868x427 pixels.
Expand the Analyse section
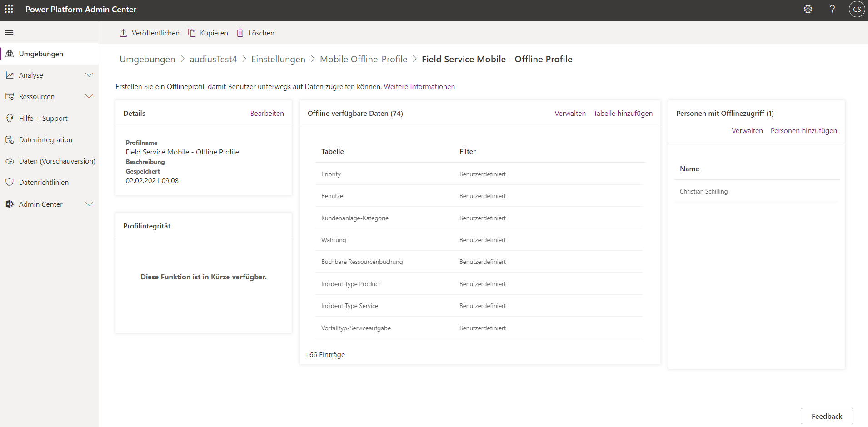pyautogui.click(x=89, y=75)
